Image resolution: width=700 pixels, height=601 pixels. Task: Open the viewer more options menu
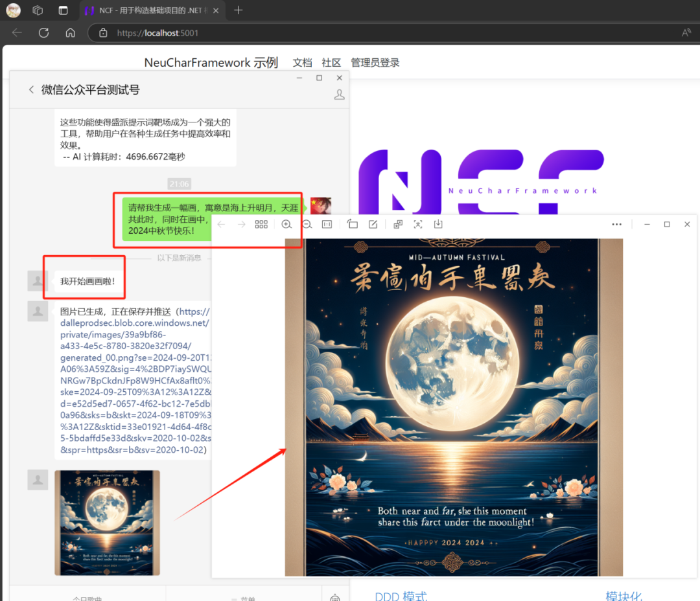[616, 224]
